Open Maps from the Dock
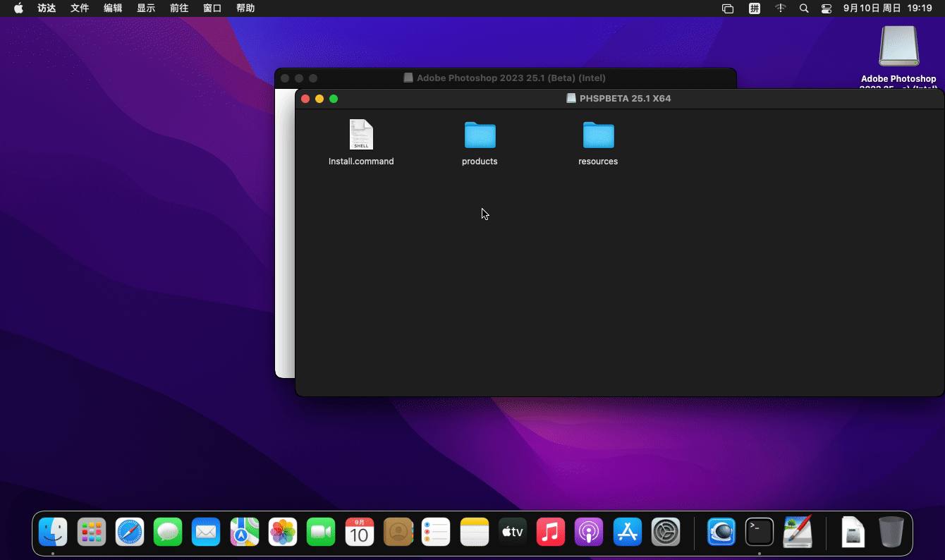 pyautogui.click(x=245, y=532)
